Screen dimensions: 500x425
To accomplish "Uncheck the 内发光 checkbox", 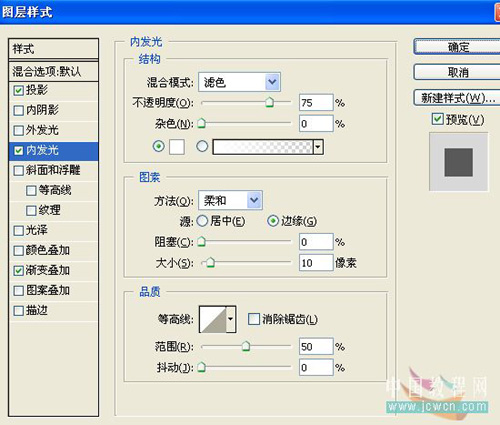I will pyautogui.click(x=19, y=151).
